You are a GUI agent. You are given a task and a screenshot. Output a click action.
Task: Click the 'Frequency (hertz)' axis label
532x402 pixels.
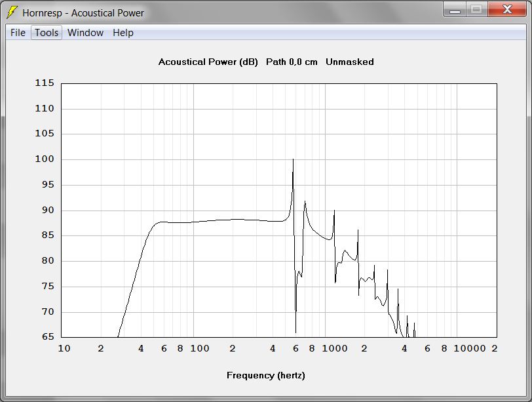(265, 375)
